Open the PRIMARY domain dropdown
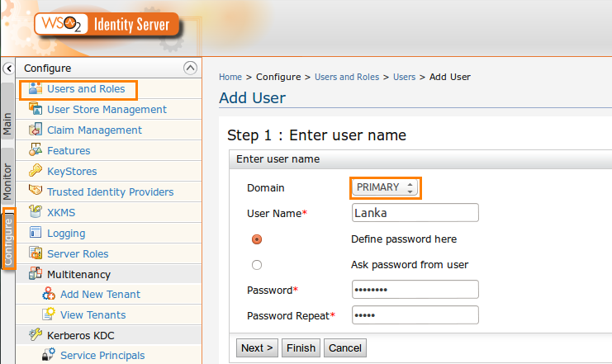Image resolution: width=612 pixels, height=364 pixels. (385, 187)
